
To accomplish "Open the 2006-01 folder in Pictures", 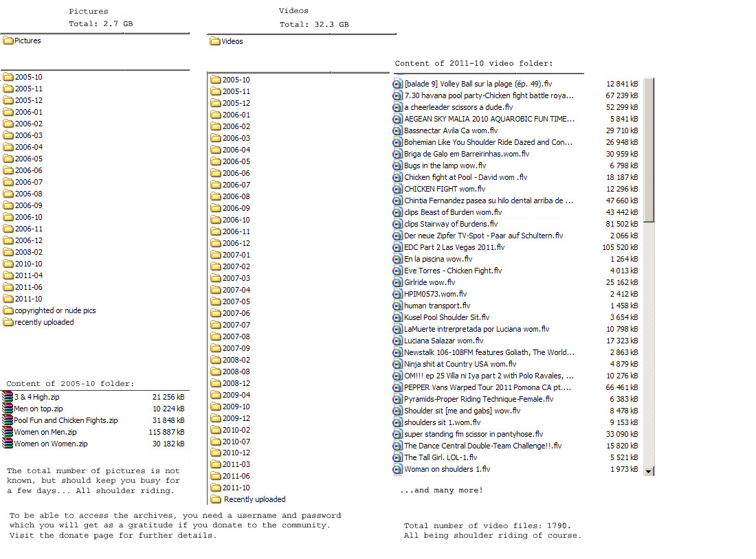I will point(23,112).
